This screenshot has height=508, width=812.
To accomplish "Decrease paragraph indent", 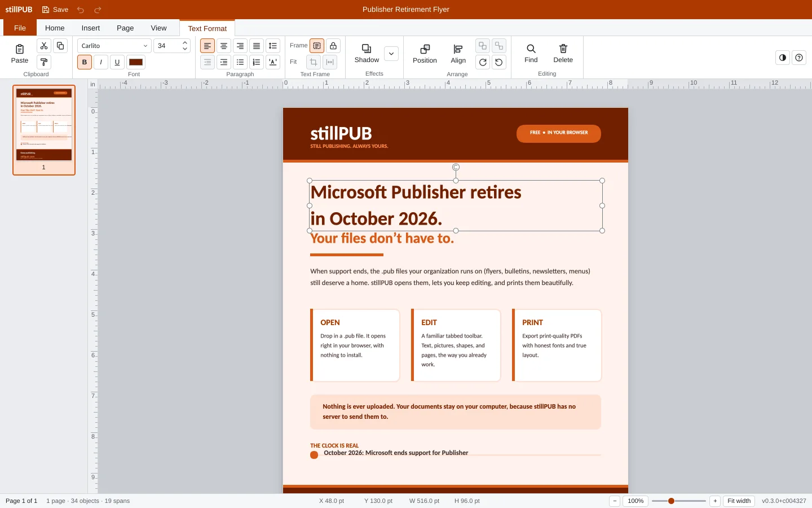I will point(208,62).
